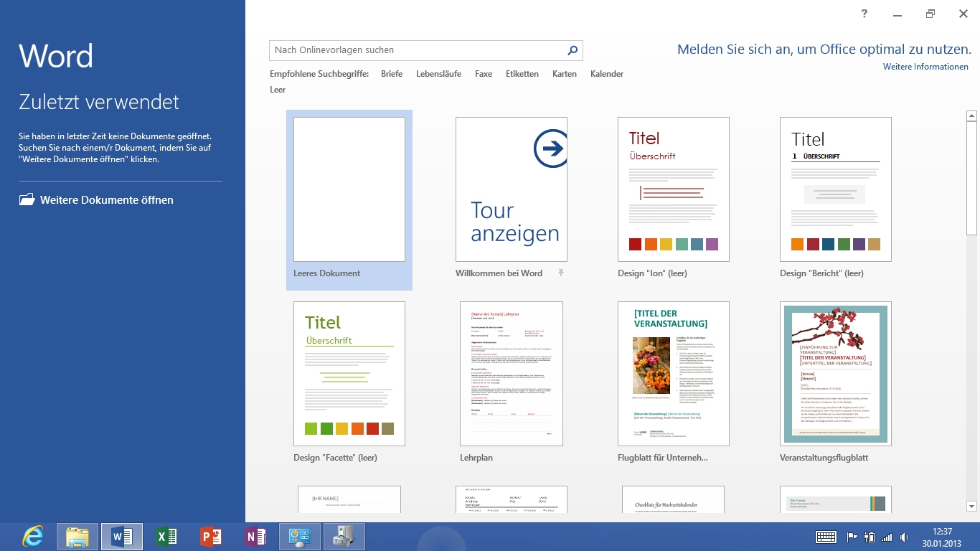
Task: Click "Weitere Dokumente öffnen"
Action: tap(106, 200)
